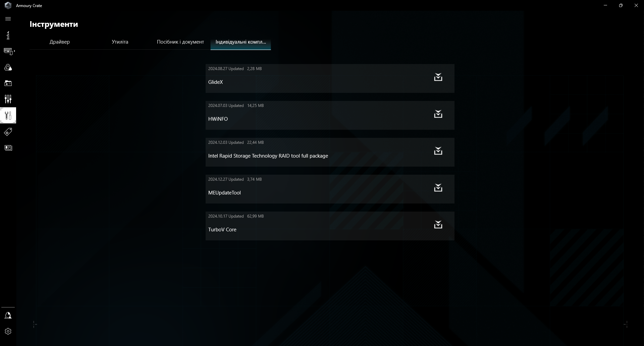Click the 2024.12.27 Updated date

(226, 179)
